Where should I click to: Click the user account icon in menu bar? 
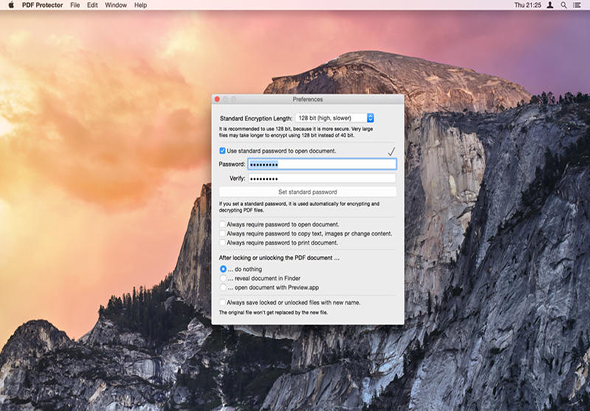tap(550, 5)
